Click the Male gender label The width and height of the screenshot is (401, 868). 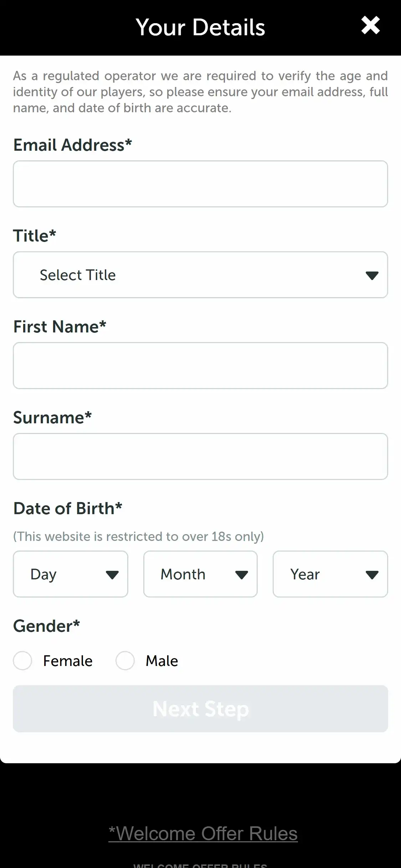coord(162,661)
